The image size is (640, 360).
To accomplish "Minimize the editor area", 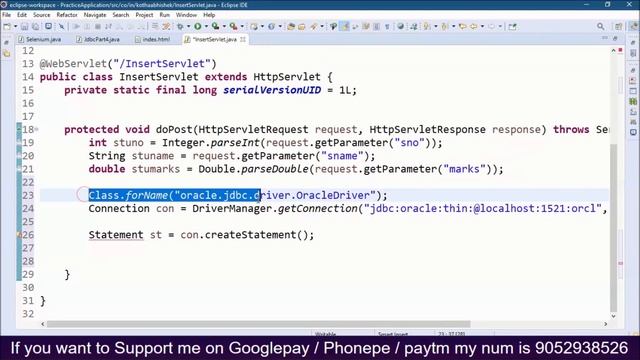I will coord(604,38).
